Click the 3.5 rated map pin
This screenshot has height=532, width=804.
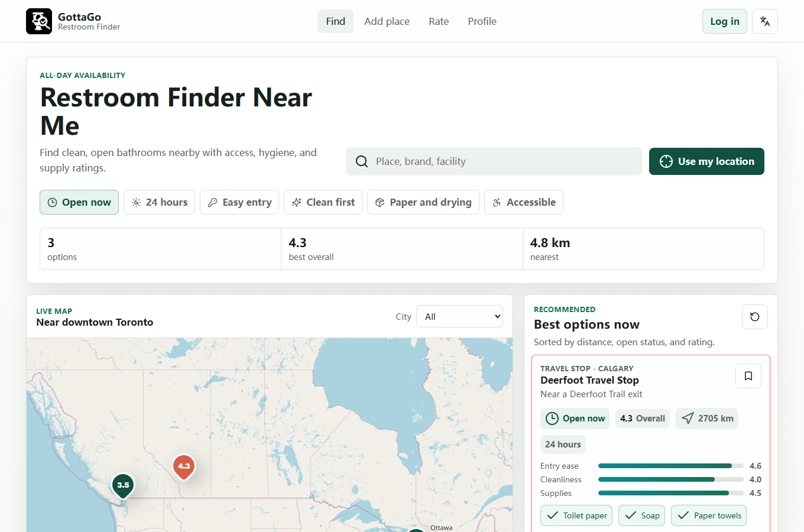coord(123,486)
